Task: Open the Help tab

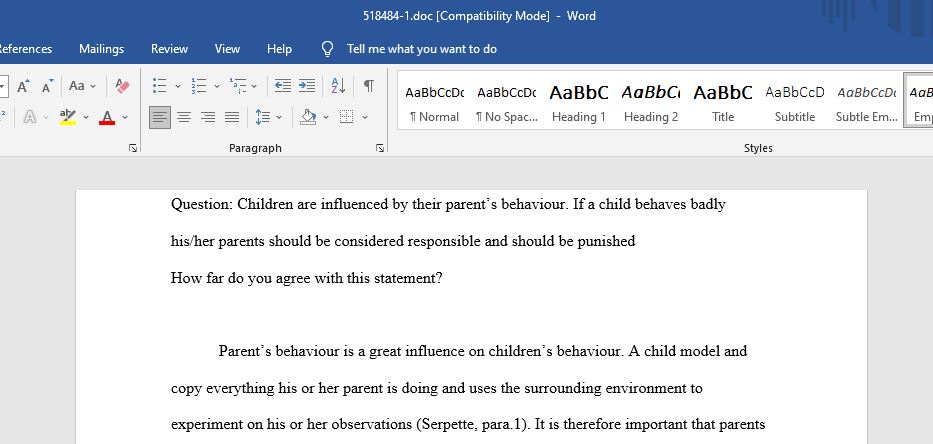Action: click(x=279, y=49)
